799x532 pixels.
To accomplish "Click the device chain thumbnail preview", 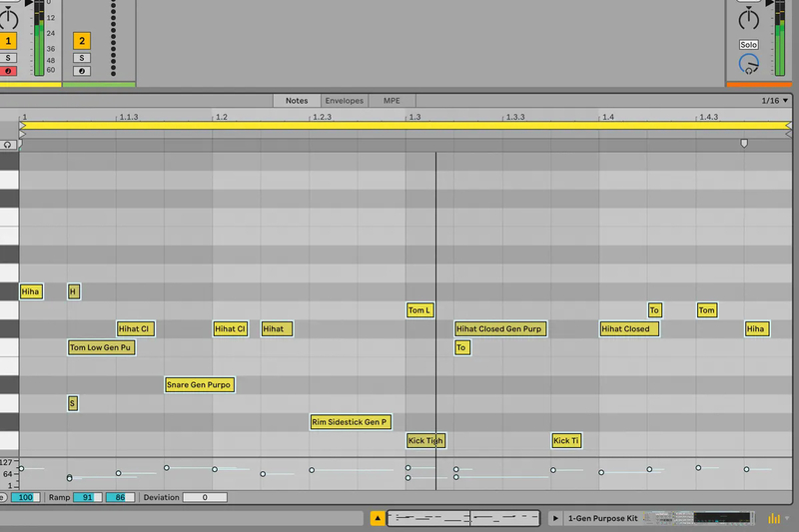I will tap(698, 518).
